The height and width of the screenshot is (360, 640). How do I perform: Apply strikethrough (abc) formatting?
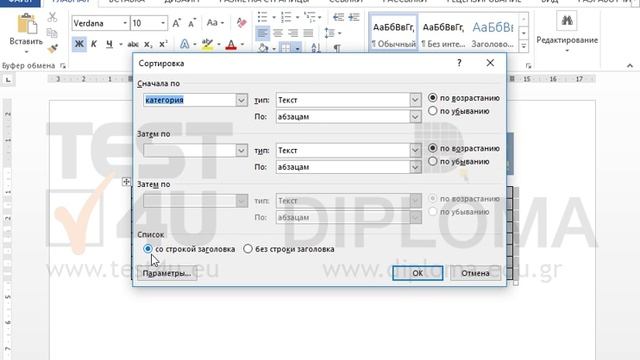pyautogui.click(x=133, y=44)
